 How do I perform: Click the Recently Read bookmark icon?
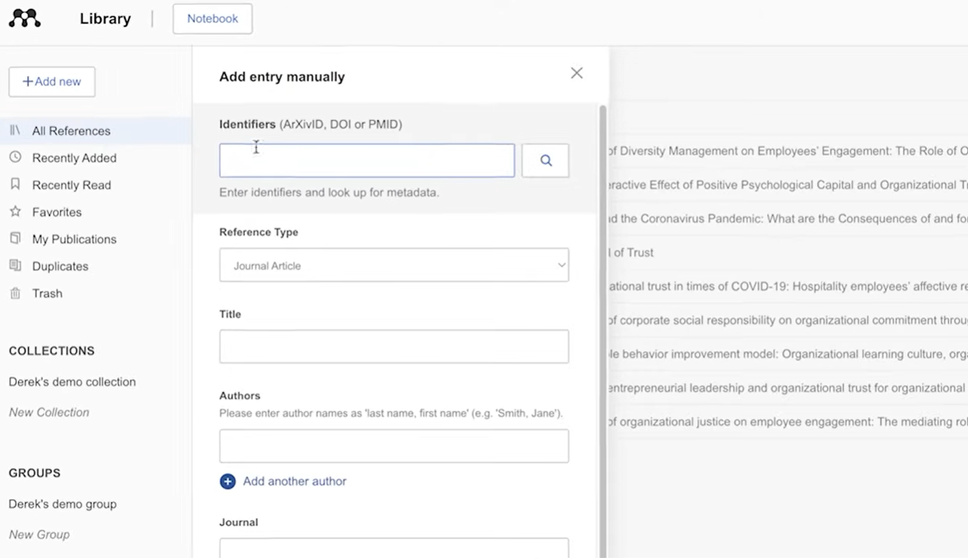15,184
